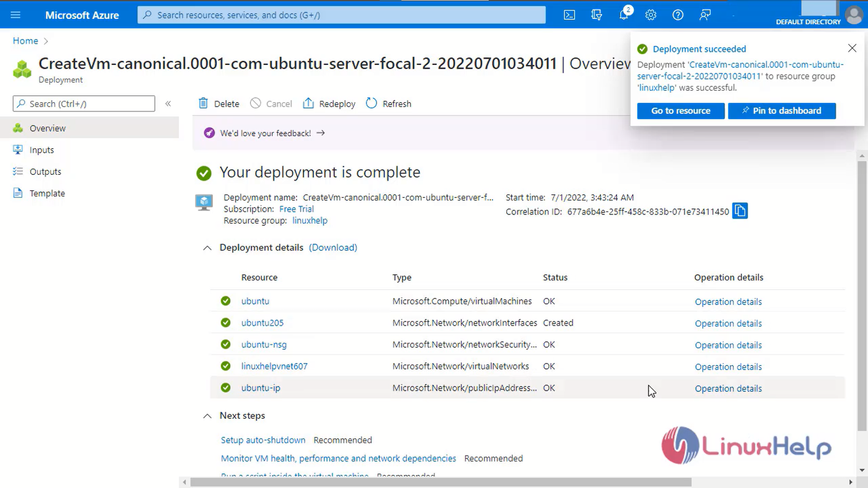Open the Setup auto-shutdown link
This screenshot has width=868, height=488.
[x=263, y=440]
